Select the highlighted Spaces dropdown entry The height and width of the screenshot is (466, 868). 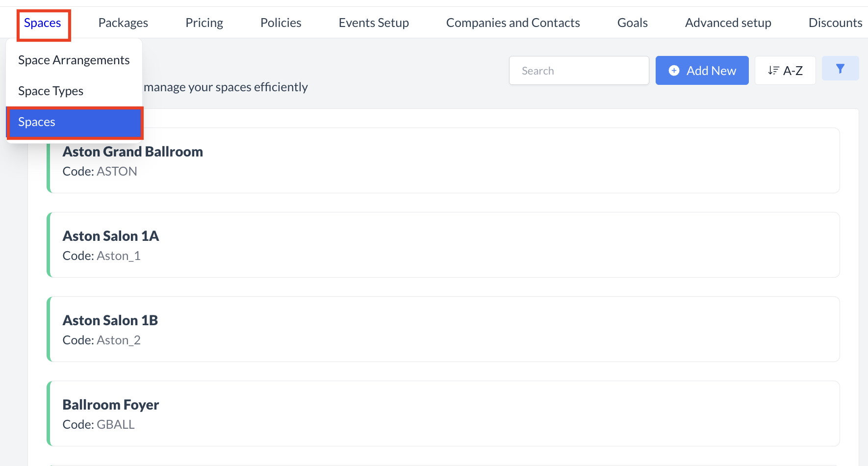click(x=74, y=122)
